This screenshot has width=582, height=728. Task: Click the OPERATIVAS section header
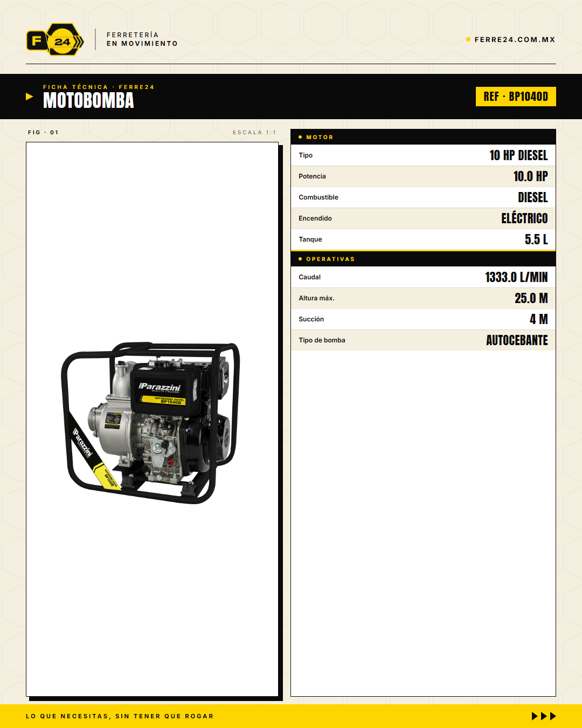423,259
